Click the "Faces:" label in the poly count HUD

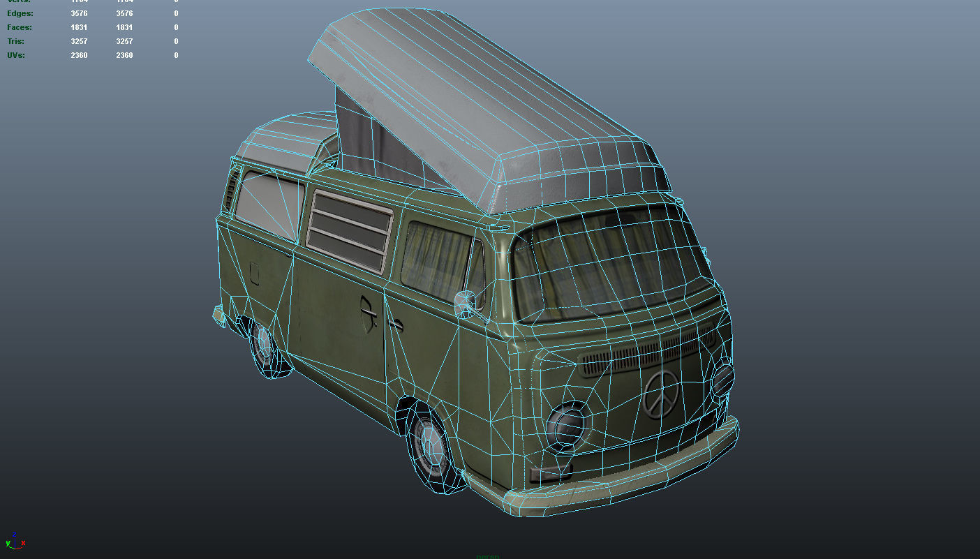click(x=20, y=27)
